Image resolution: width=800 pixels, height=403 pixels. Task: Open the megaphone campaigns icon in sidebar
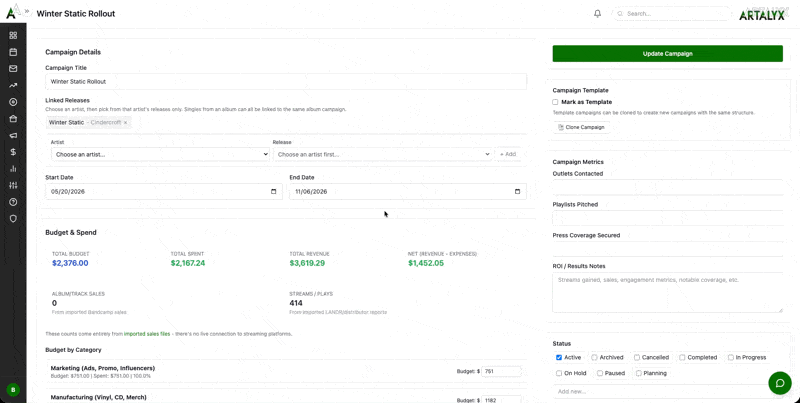[x=13, y=135]
